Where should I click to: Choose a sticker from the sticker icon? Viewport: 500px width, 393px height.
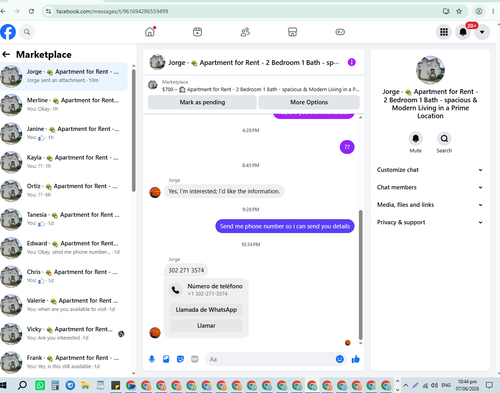coord(180,359)
